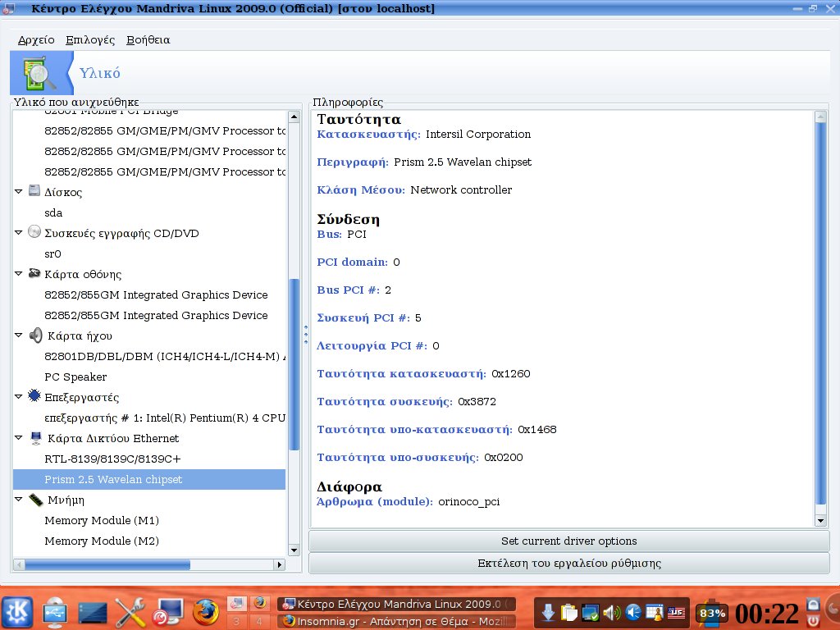Screen dimensions: 840x630
Task: Click the Κάρτα οθόνης video card icon
Action: tap(34, 273)
